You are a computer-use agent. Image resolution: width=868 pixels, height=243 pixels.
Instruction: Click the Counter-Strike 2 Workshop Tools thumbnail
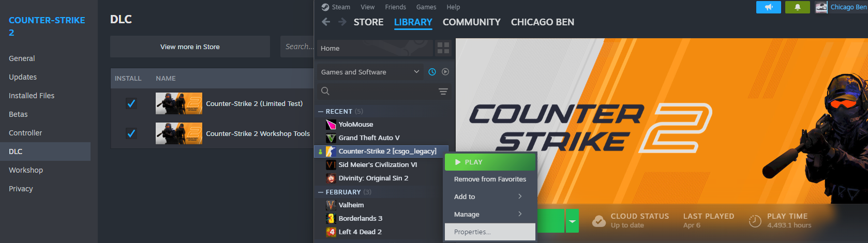tap(179, 133)
